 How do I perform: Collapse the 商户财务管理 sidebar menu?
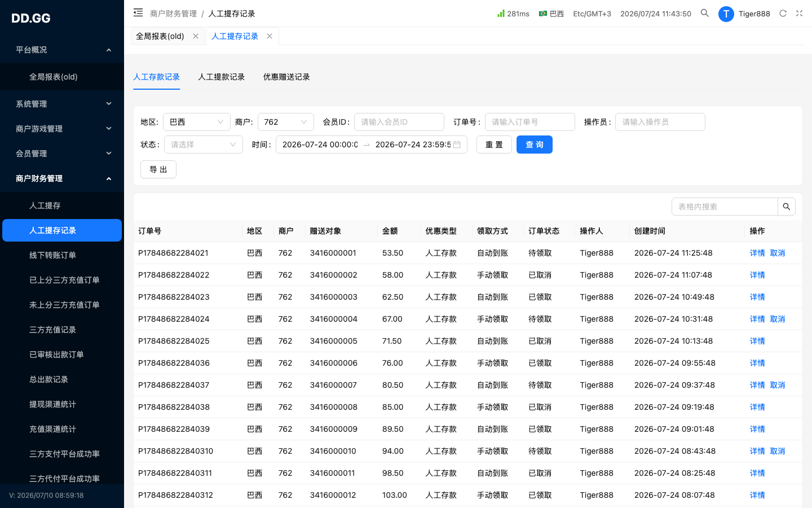62,178
